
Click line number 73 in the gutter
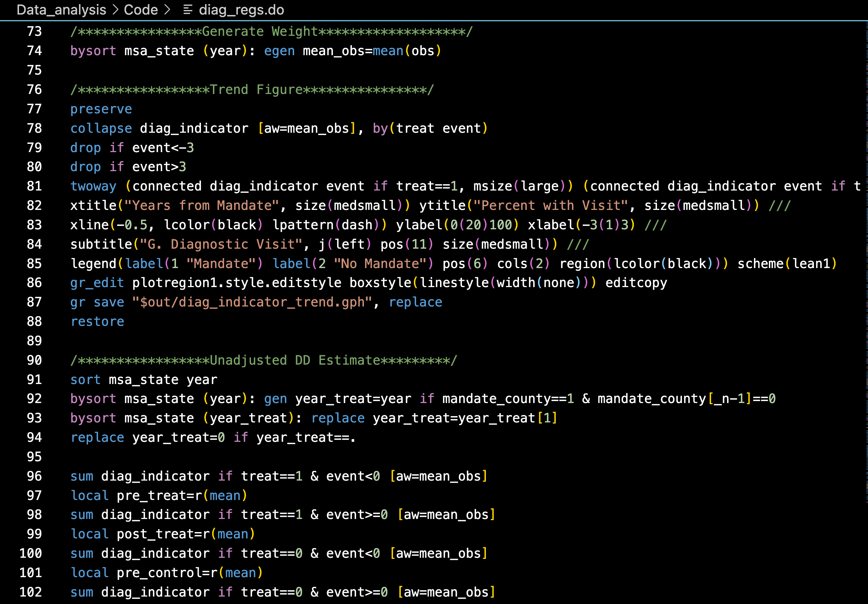[34, 31]
